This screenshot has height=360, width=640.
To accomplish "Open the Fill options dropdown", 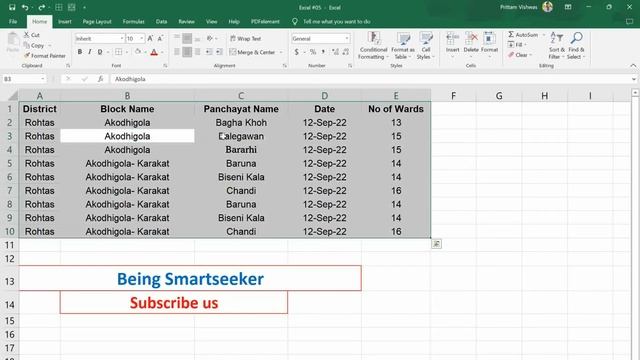I will (x=518, y=44).
